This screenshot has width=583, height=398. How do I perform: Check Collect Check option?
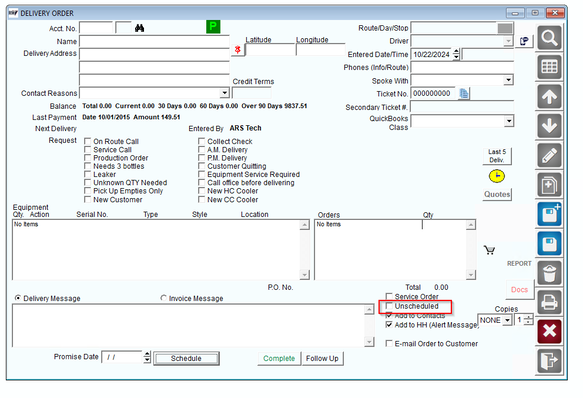202,141
